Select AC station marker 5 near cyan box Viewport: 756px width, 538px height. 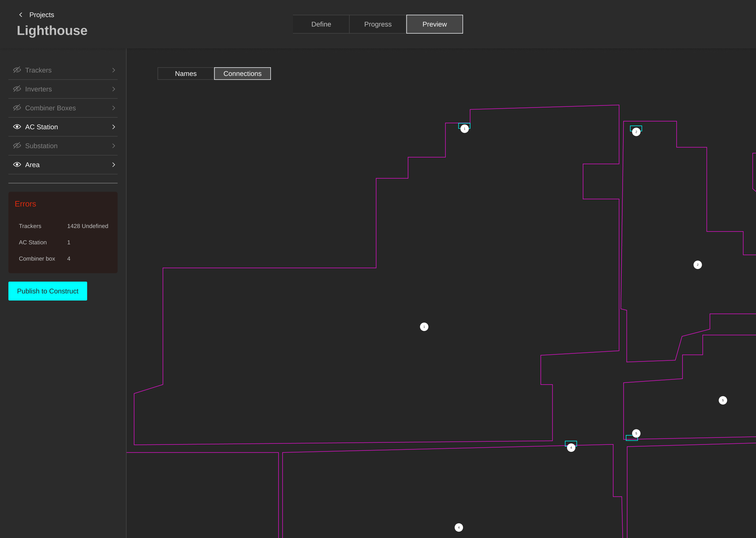click(636, 434)
